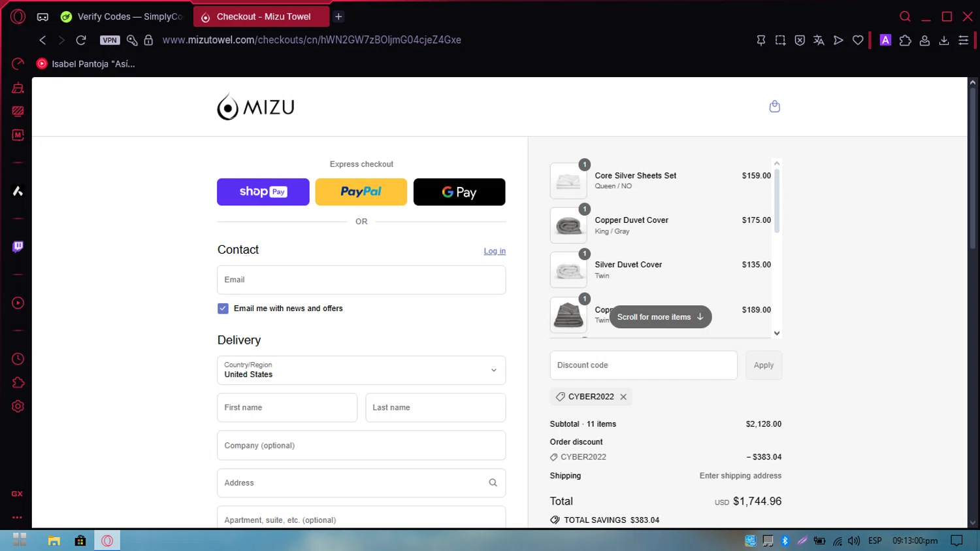Click the Company (optional) field
Viewport: 980px width, 551px height.
tap(361, 446)
